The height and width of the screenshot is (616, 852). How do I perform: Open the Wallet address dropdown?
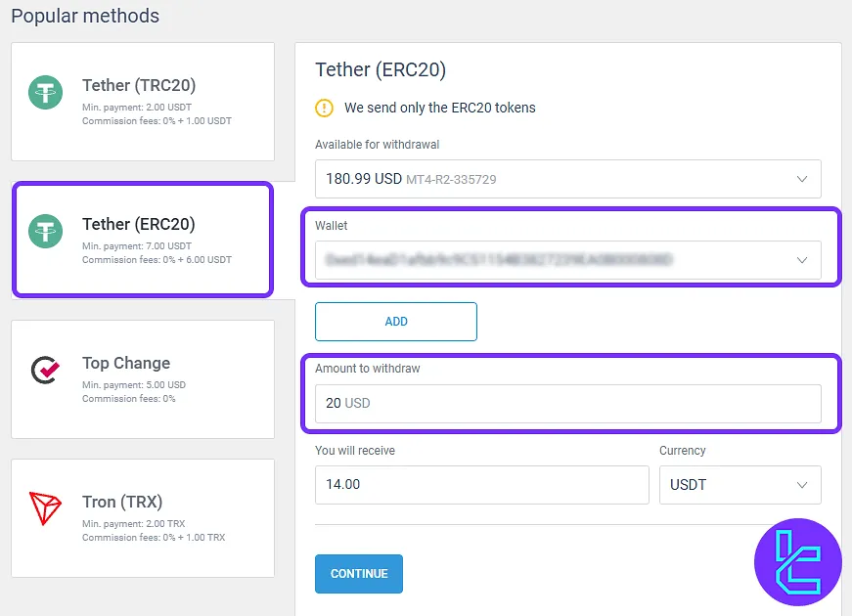[567, 260]
